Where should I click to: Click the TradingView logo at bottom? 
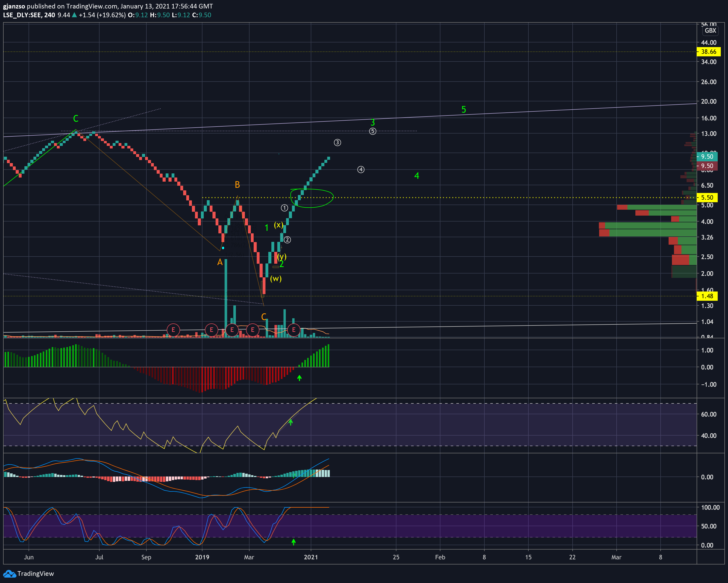(28, 573)
